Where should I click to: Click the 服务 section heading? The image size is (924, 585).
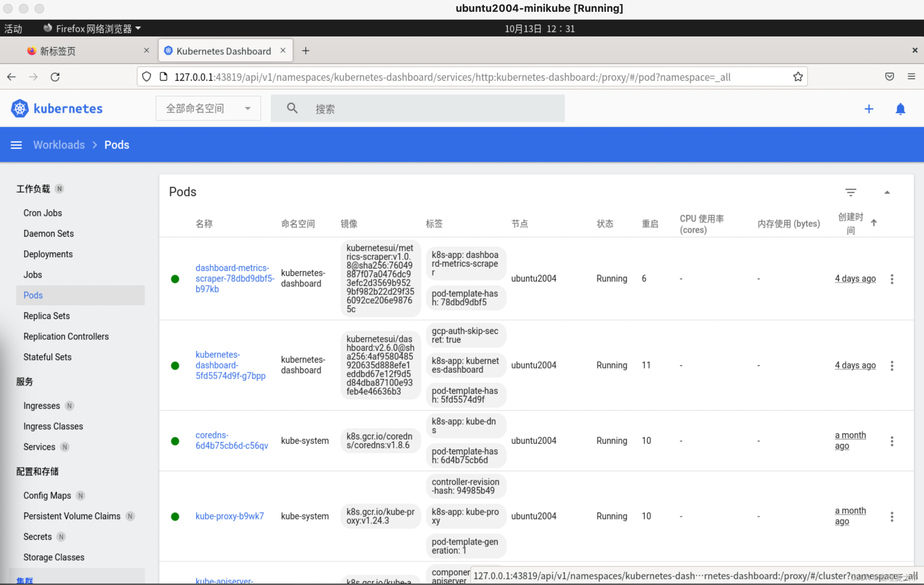click(24, 381)
